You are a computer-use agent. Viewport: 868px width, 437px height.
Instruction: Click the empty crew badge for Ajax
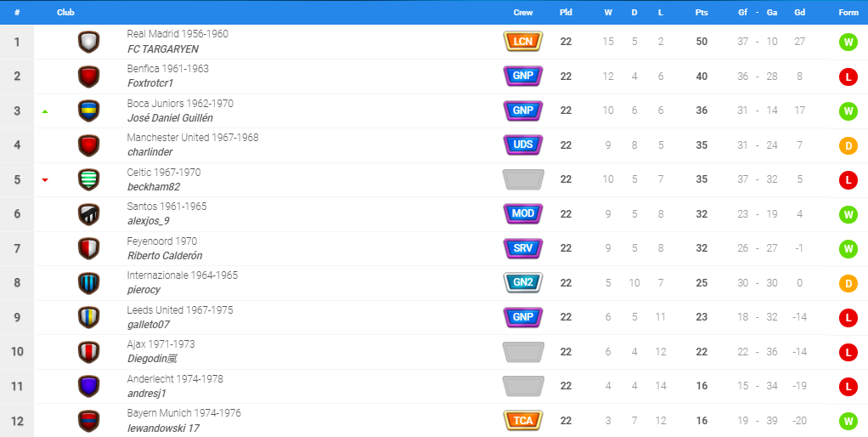[x=523, y=352]
